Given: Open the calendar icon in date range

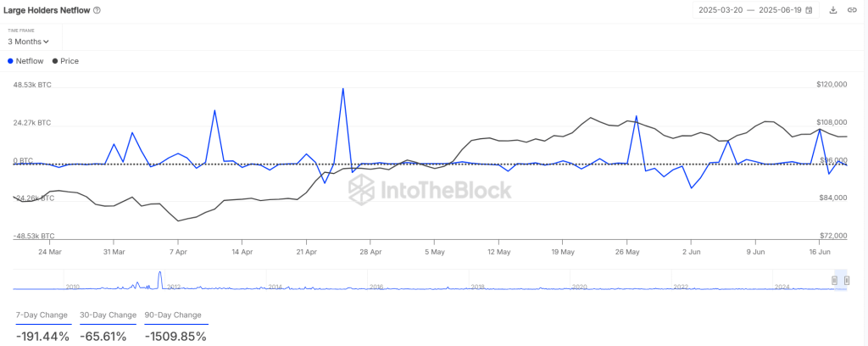Looking at the screenshot, I should [810, 10].
